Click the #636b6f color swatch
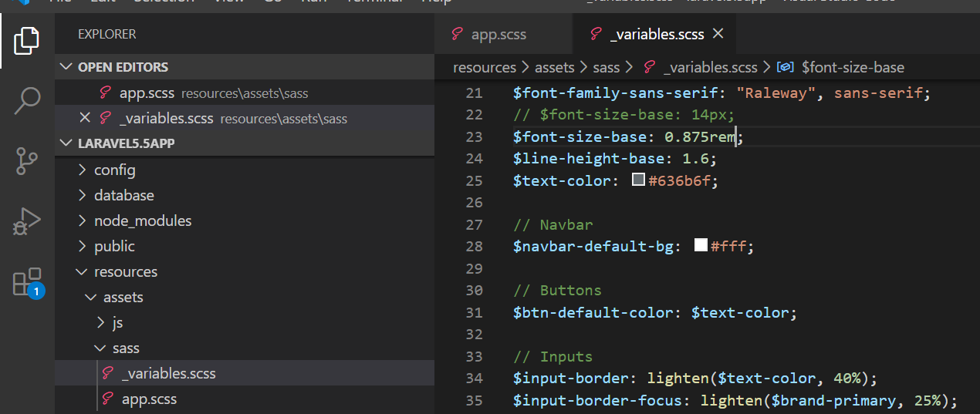Screen dimensions: 980x414 638,180
